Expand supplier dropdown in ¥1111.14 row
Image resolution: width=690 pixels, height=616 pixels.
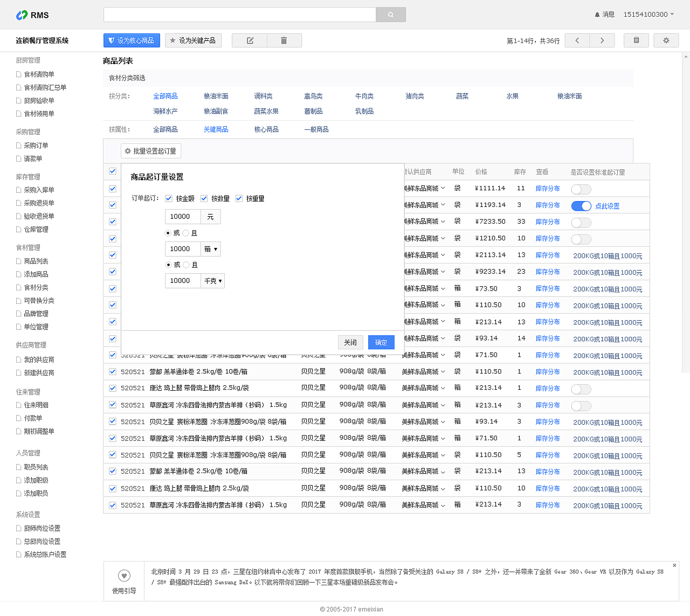(443, 188)
